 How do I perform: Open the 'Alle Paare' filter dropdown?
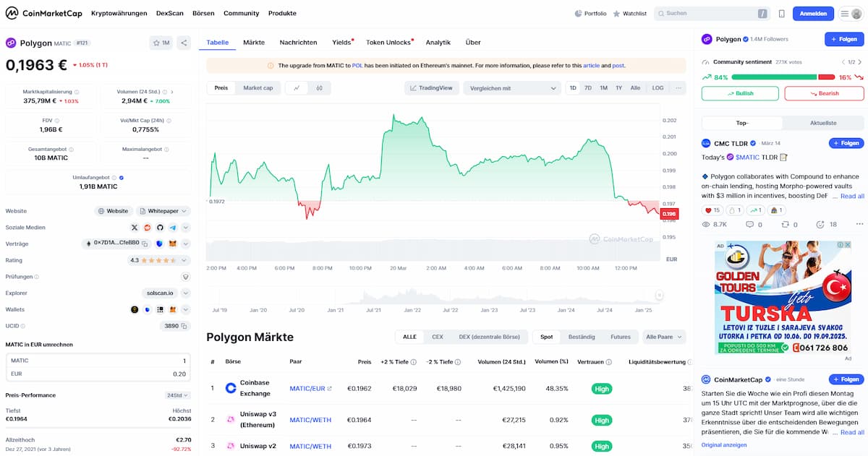663,337
